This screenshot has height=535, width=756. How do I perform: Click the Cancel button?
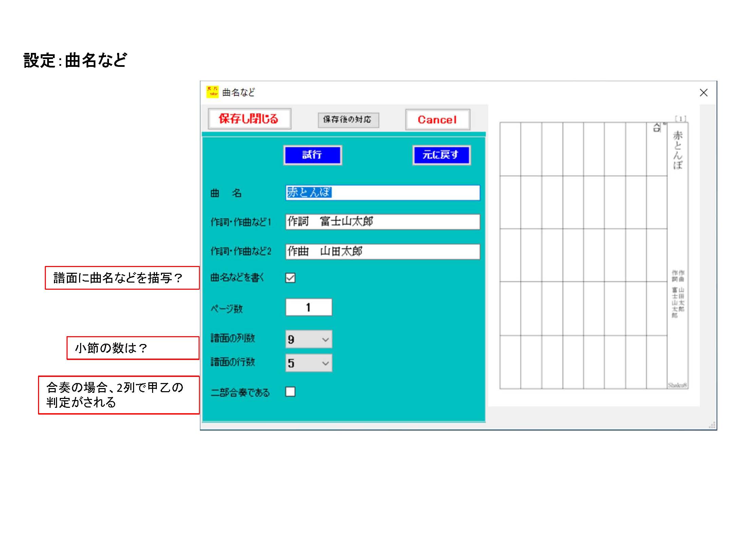(x=437, y=119)
